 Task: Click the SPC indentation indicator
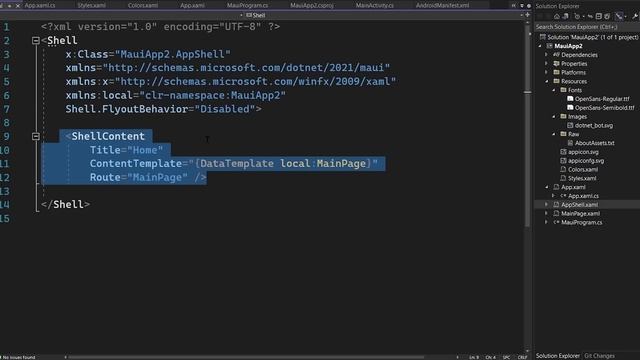506,357
